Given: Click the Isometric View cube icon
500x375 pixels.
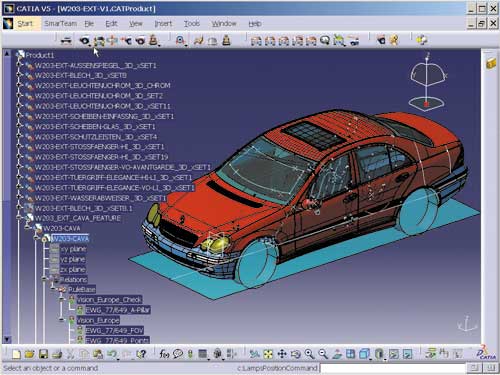Looking at the screenshot, I should [364, 354].
